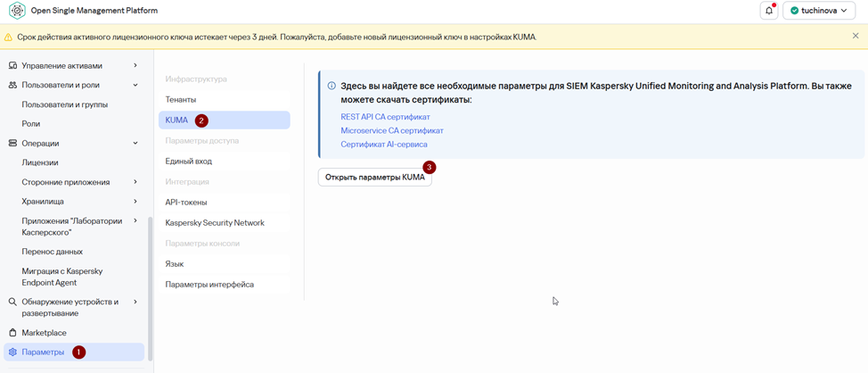Open Перенос данных page

[52, 252]
